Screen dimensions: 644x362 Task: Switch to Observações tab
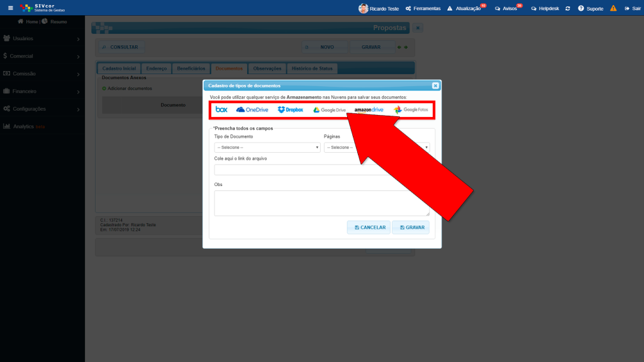(267, 69)
